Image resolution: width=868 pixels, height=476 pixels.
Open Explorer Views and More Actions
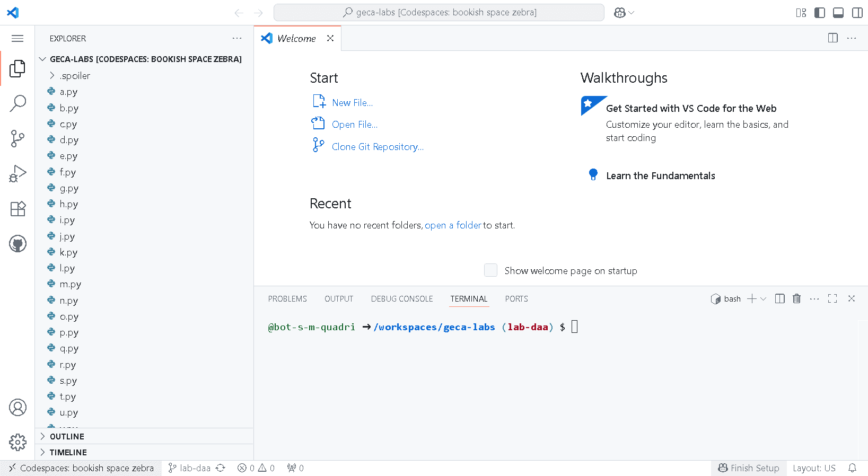click(x=237, y=38)
